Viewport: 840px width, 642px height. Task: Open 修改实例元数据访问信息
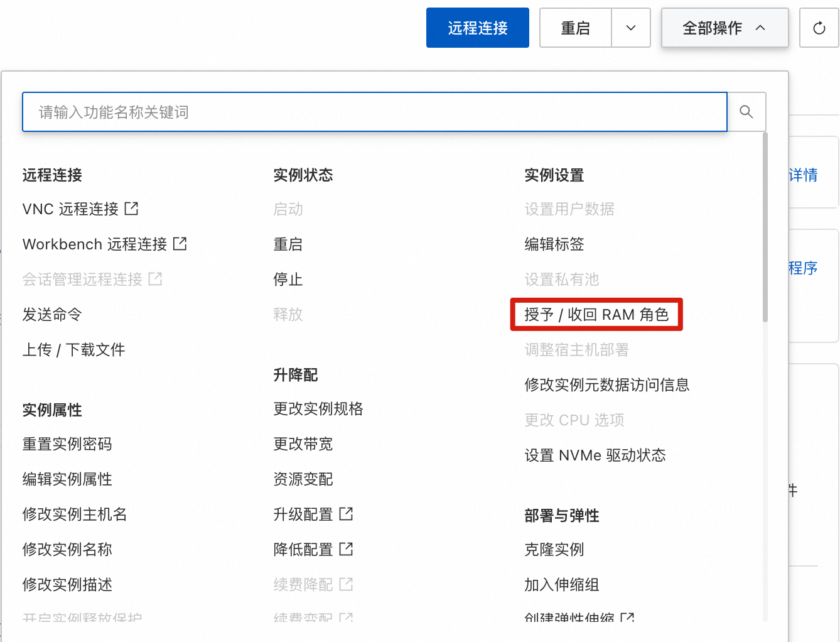[x=607, y=384]
